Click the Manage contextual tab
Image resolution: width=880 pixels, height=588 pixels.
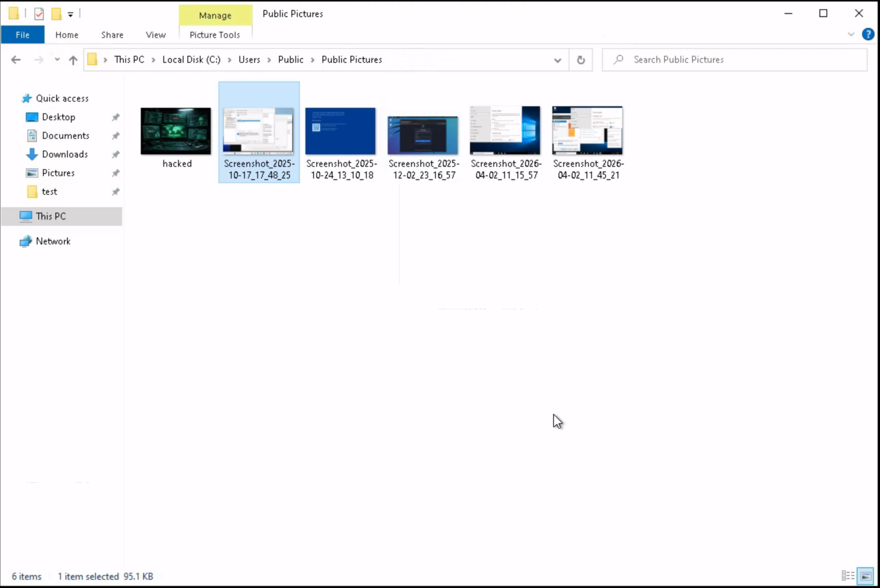point(215,15)
